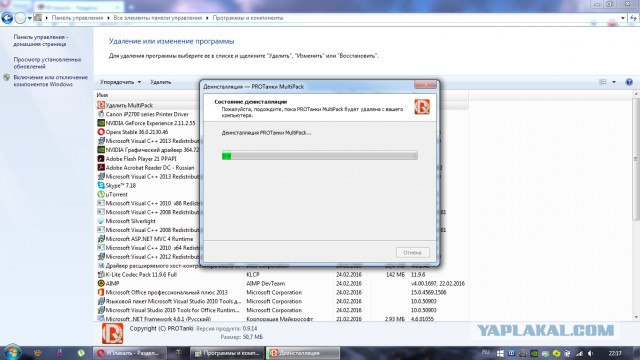Image resolution: width=640 pixels, height=360 pixels.
Task: Switch to ЯПлакалъ Opera taskbar button
Action: click(x=129, y=353)
